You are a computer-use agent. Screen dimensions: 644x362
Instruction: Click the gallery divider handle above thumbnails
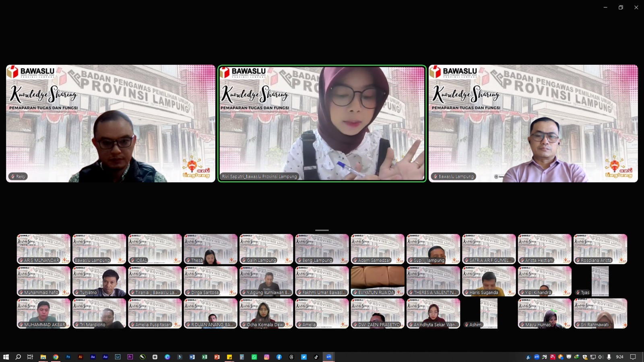322,230
